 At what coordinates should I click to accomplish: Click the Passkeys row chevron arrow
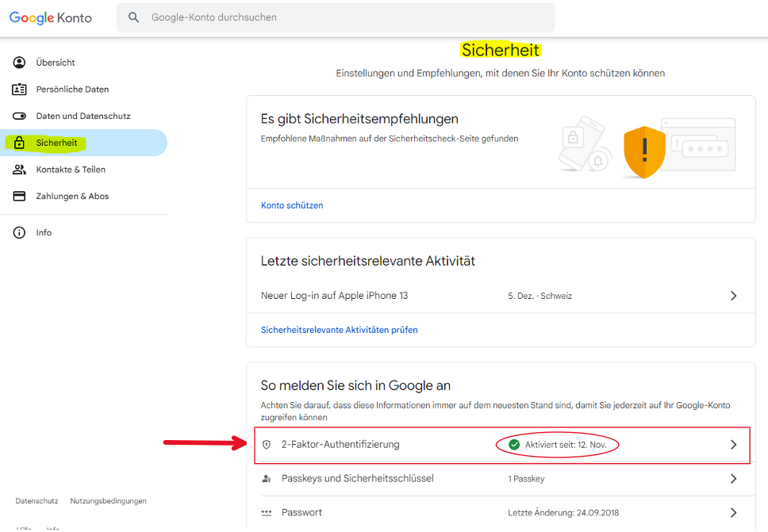pos(733,479)
